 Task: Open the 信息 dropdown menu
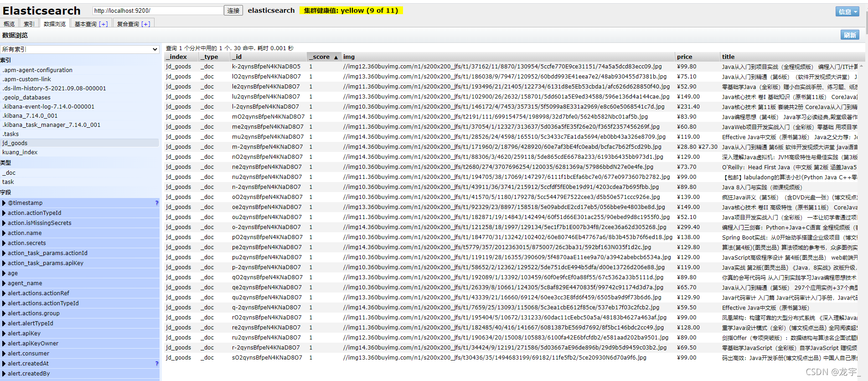click(847, 11)
